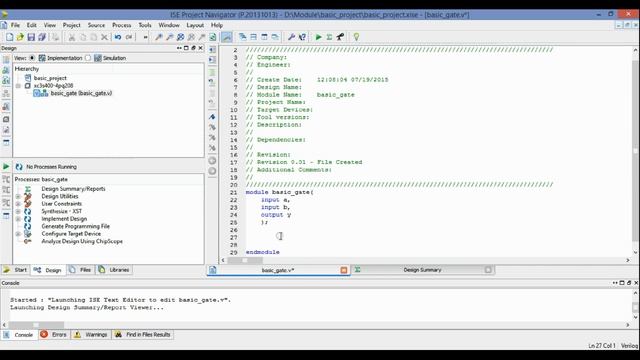Click the console horizontal scrollbar thumb

tap(36, 325)
